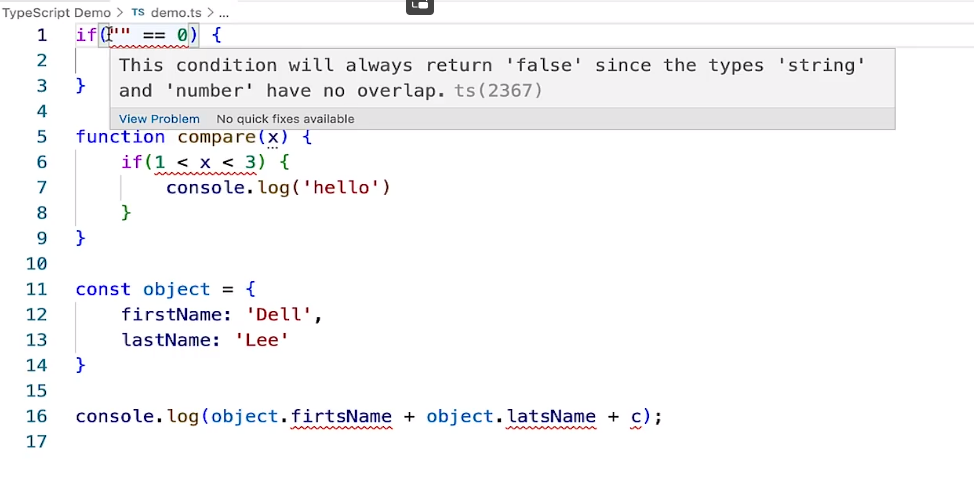
Task: Click the misspelled 'firtsName' on line 16
Action: click(341, 417)
